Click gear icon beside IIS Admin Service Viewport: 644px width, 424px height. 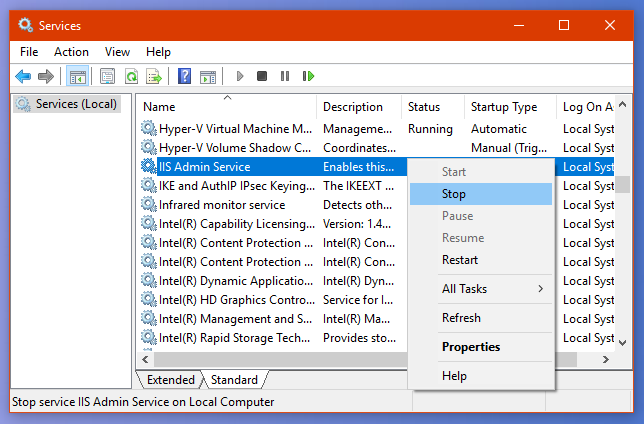pyautogui.click(x=149, y=166)
